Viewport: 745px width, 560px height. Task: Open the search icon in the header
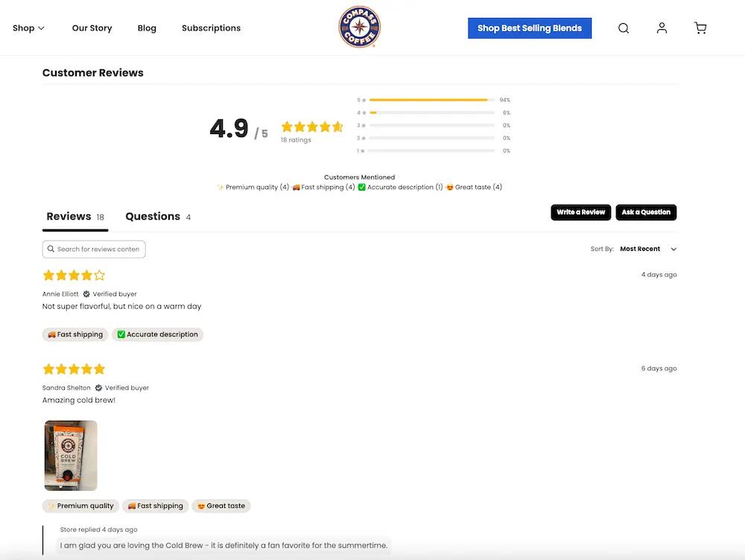[624, 28]
